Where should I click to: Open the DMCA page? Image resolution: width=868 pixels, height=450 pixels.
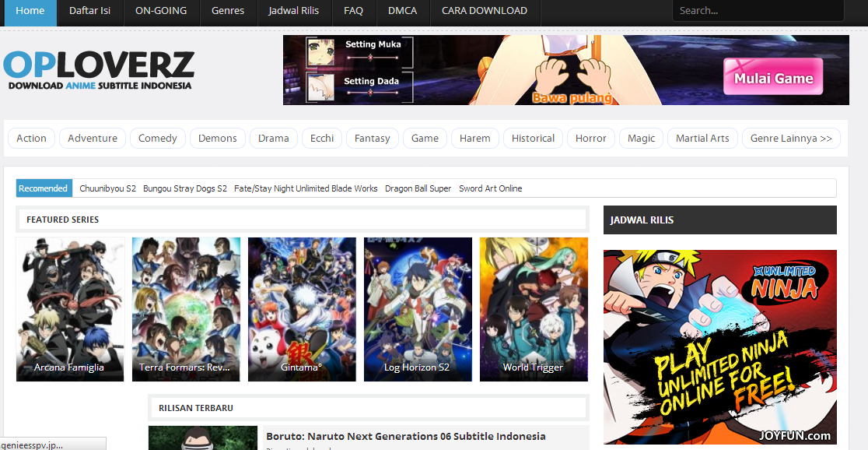[402, 11]
